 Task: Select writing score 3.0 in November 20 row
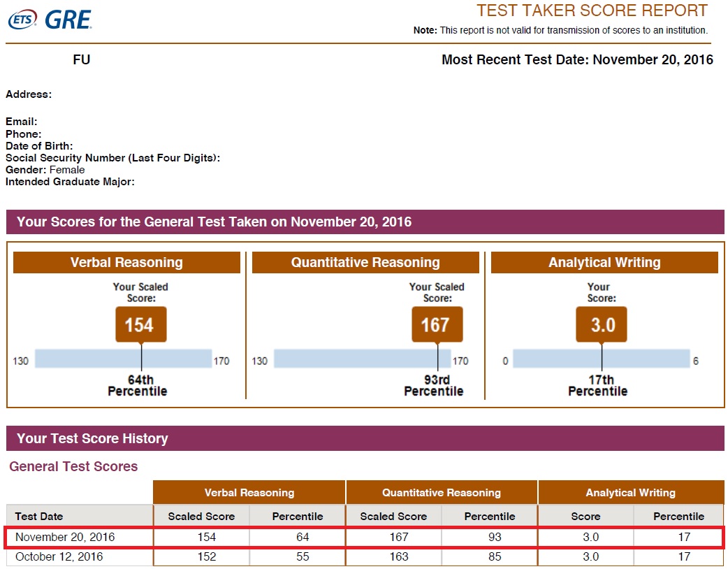(591, 538)
